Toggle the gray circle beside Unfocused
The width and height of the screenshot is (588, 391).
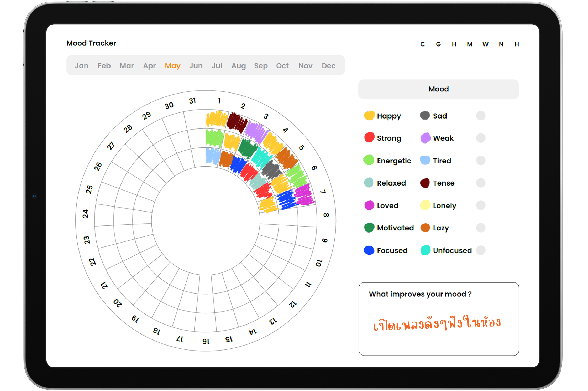click(481, 250)
